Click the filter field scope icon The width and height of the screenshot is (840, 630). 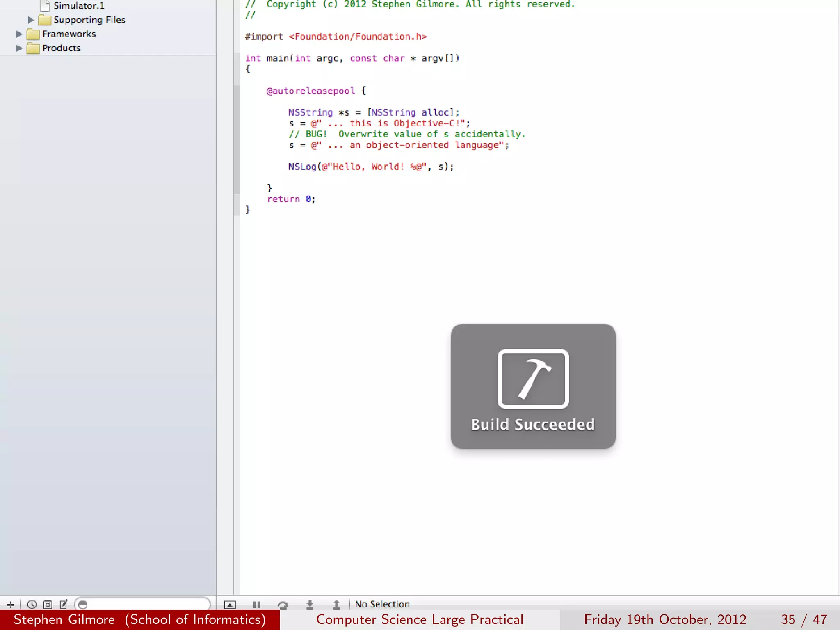[x=82, y=605]
